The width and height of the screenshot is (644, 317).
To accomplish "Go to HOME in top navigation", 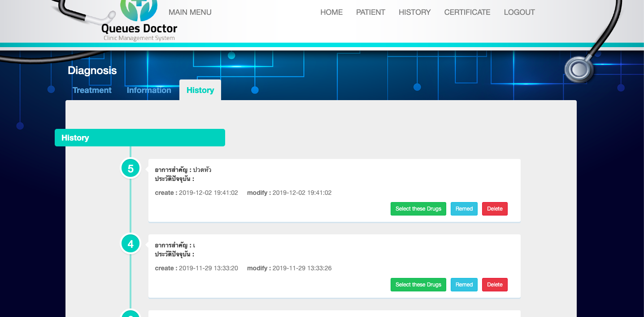I will coord(331,13).
